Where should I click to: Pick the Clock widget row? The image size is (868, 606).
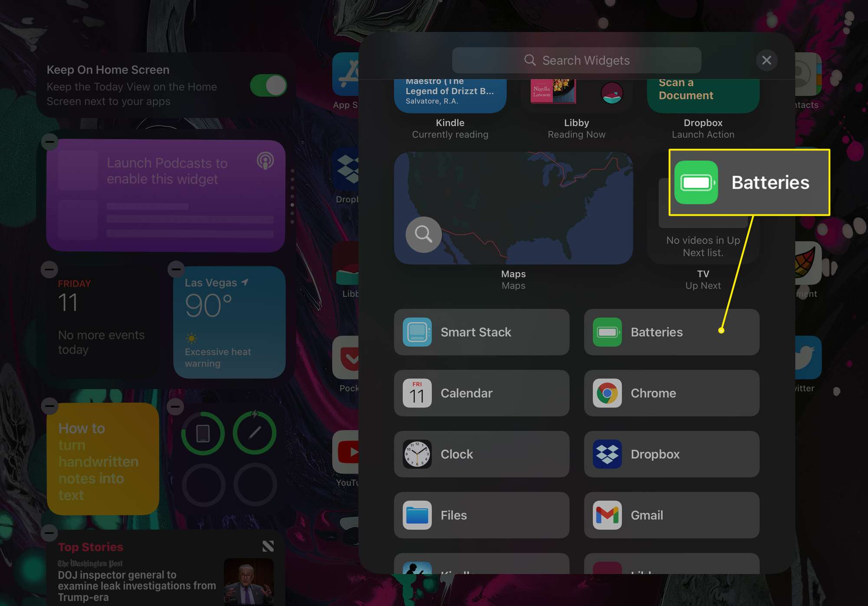tap(481, 454)
